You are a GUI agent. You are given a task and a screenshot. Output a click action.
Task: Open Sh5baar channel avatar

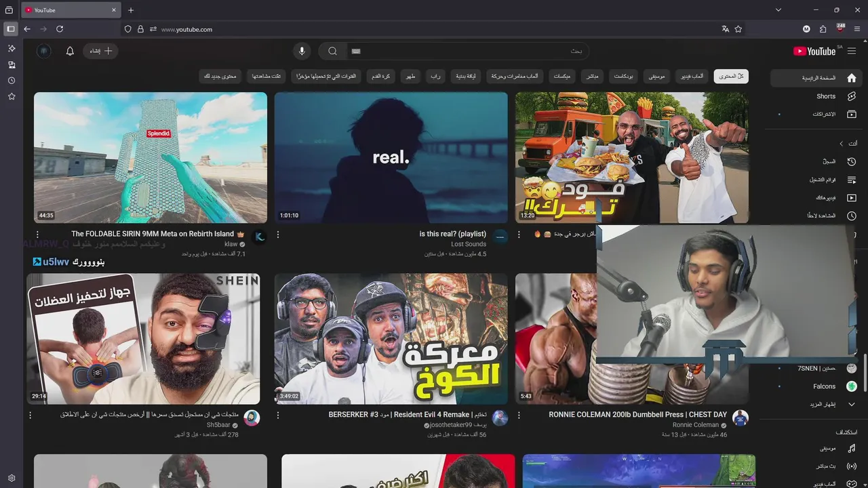(x=252, y=418)
